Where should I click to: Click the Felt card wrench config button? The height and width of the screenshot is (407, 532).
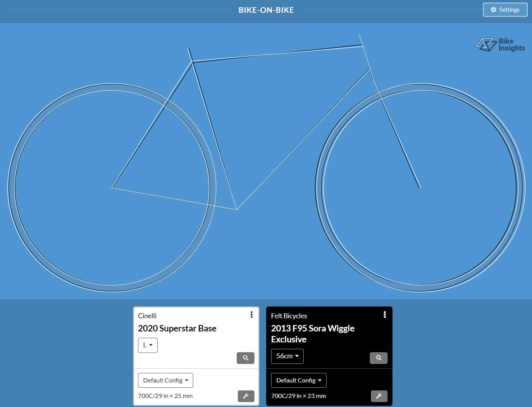pos(379,396)
